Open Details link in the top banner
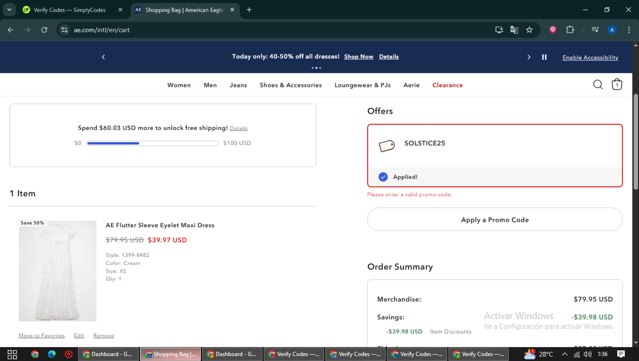The height and width of the screenshot is (361, 639). (389, 57)
